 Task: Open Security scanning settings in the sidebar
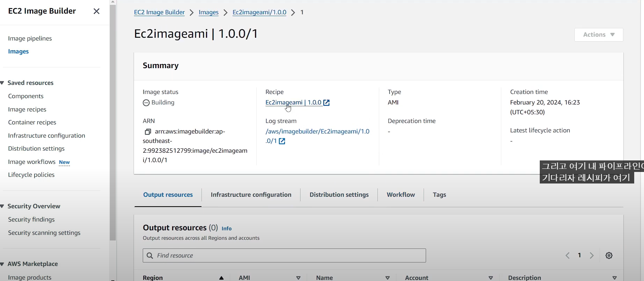44,233
